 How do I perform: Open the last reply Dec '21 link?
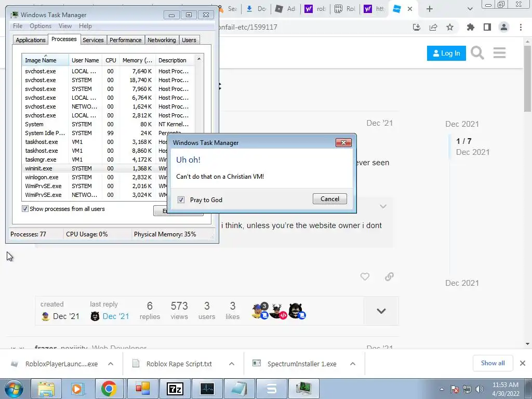tap(116, 316)
